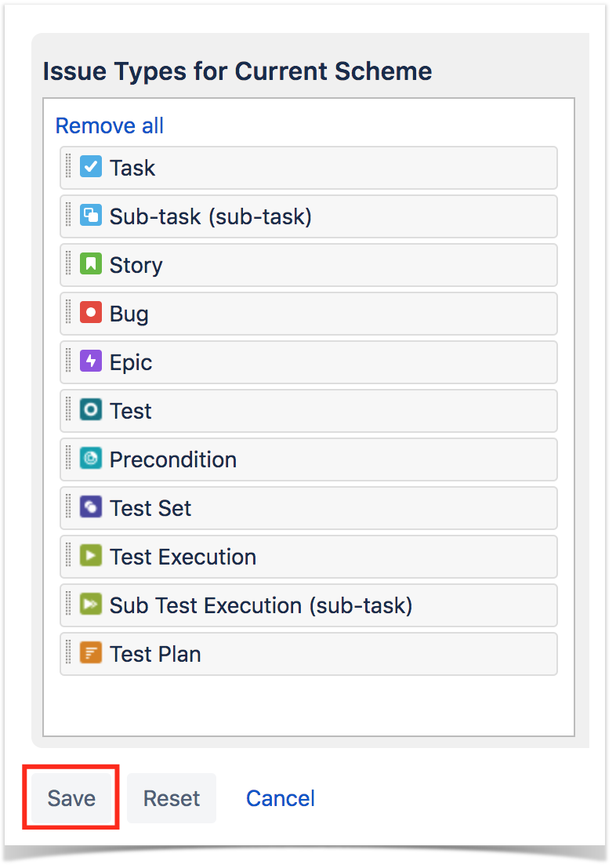The width and height of the screenshot is (616, 868).
Task: Click the Test Set icon
Action: (x=91, y=507)
